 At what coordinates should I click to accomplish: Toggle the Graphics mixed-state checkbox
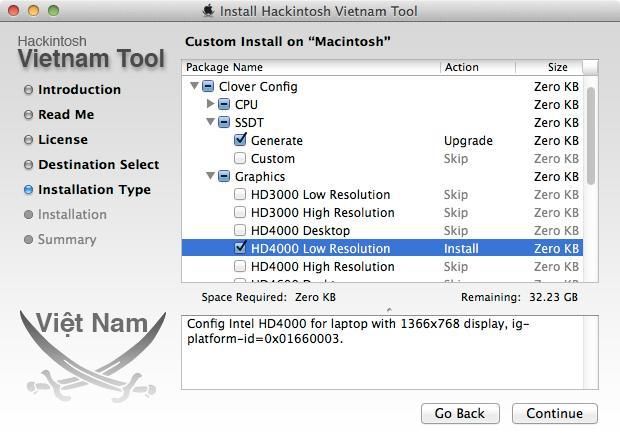tap(224, 176)
